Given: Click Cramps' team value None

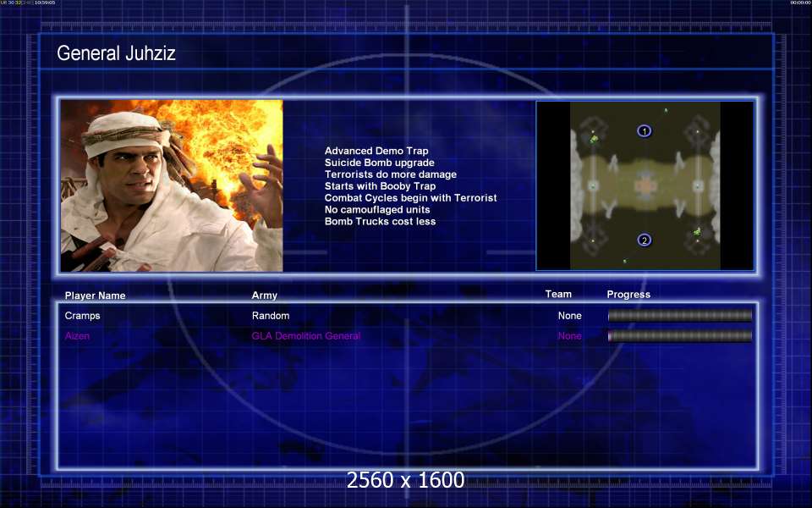Looking at the screenshot, I should (x=569, y=316).
